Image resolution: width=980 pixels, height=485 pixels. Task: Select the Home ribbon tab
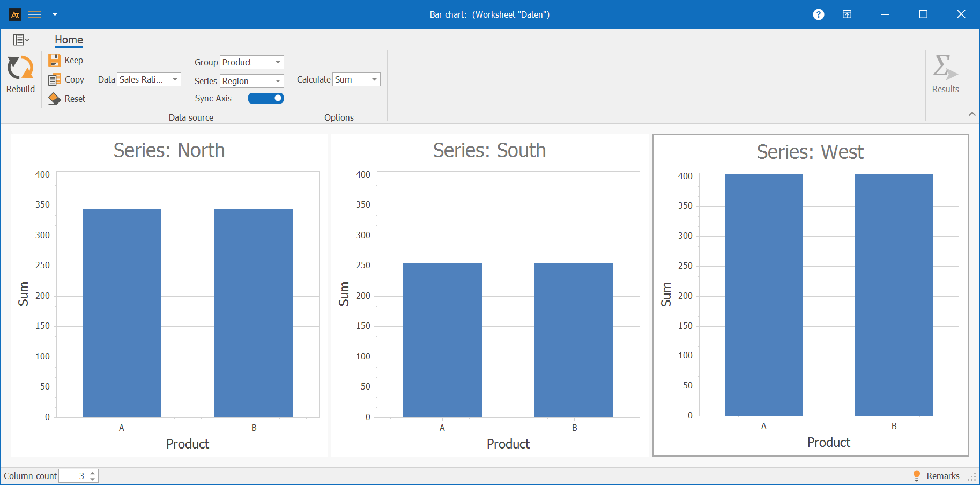tap(69, 40)
